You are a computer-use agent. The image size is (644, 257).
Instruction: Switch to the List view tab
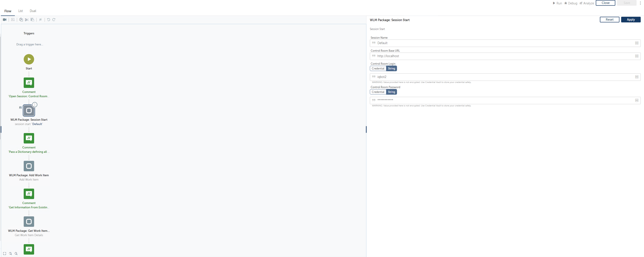pyautogui.click(x=20, y=11)
